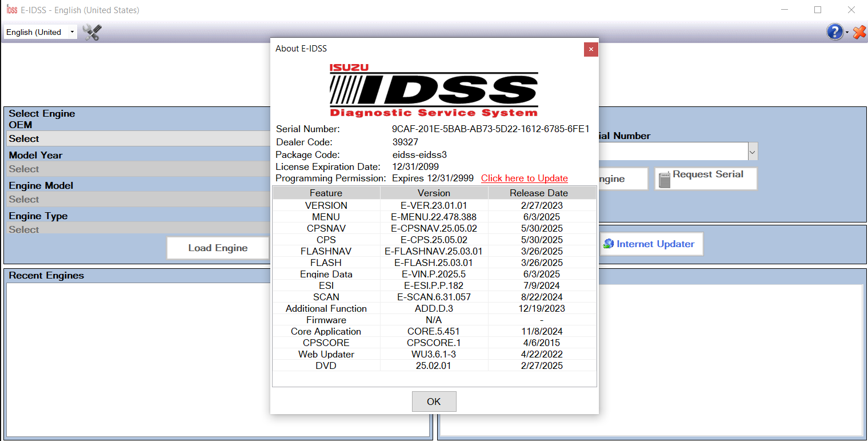Open the language dropdown English (United
This screenshot has width=868, height=441.
click(40, 32)
